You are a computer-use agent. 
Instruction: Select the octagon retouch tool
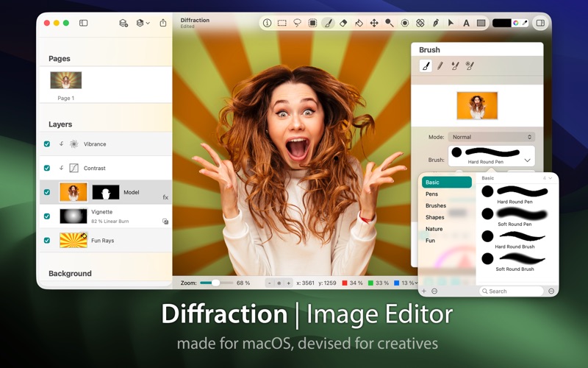point(405,23)
